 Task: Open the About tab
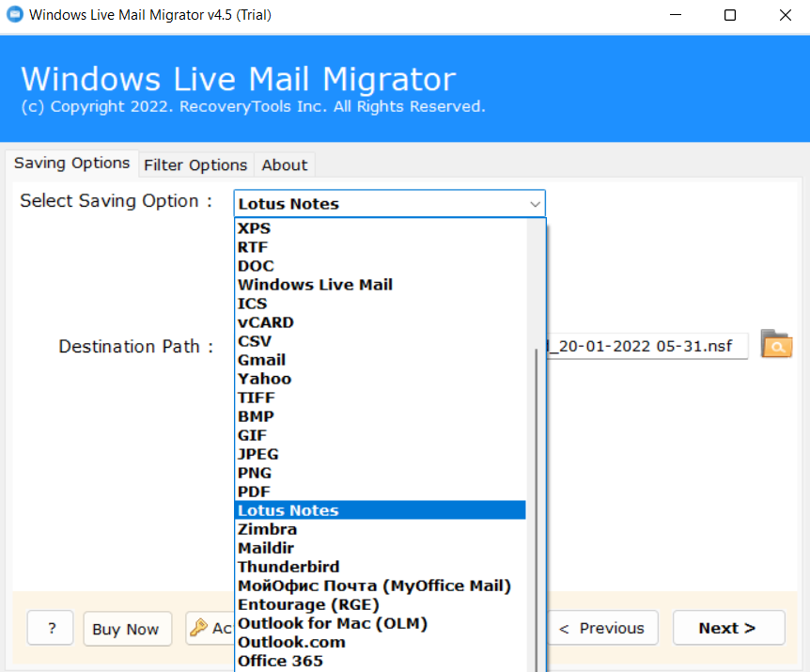(285, 165)
